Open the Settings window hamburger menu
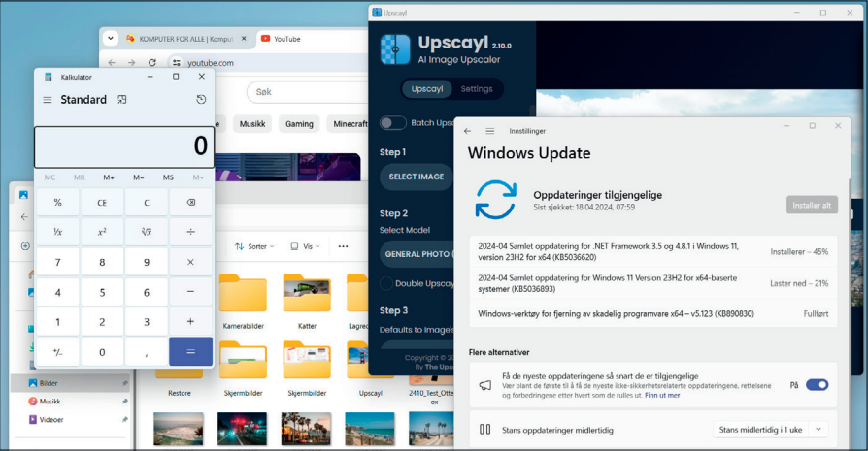 490,130
